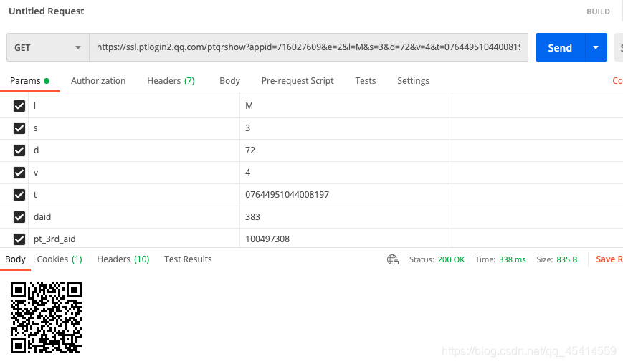The width and height of the screenshot is (623, 364).
Task: Uncheck the 'daid' parameter checkbox
Action: 19,217
